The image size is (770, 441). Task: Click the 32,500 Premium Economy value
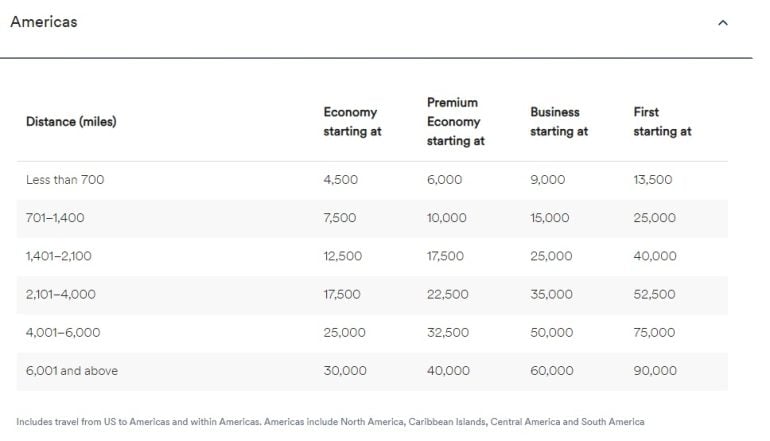click(x=448, y=333)
